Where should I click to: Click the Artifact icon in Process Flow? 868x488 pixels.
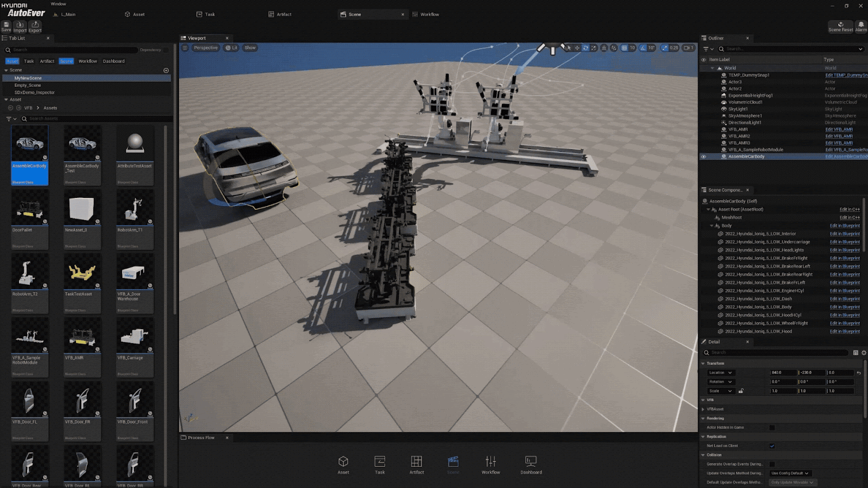point(417,465)
